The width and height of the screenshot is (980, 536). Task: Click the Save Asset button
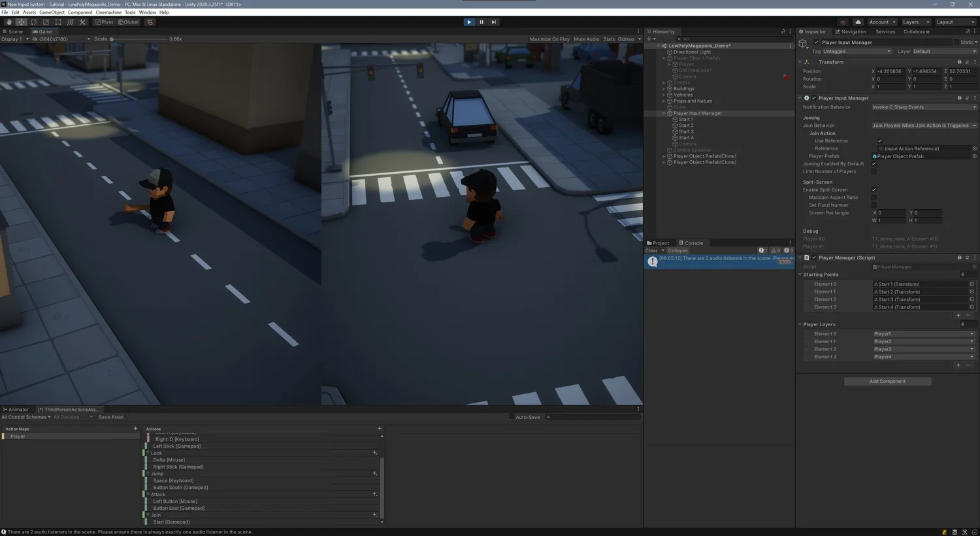click(x=110, y=416)
